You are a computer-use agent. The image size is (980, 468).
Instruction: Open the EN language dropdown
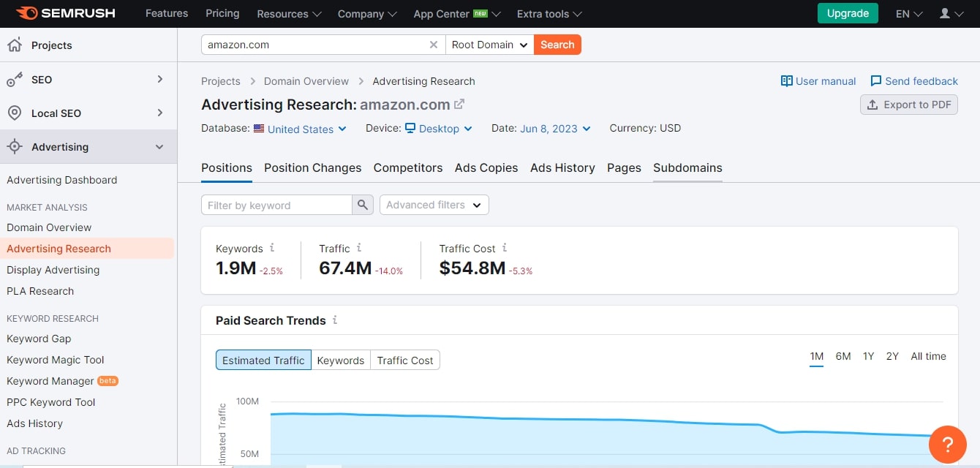[909, 13]
